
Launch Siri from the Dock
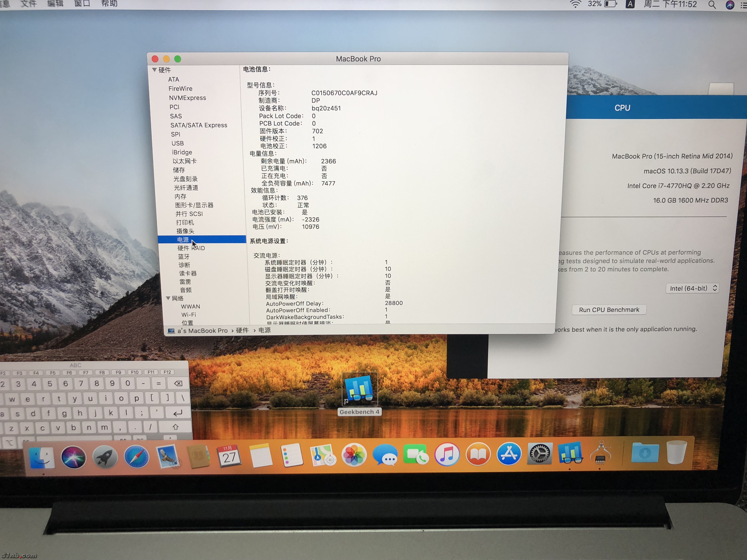coord(73,457)
